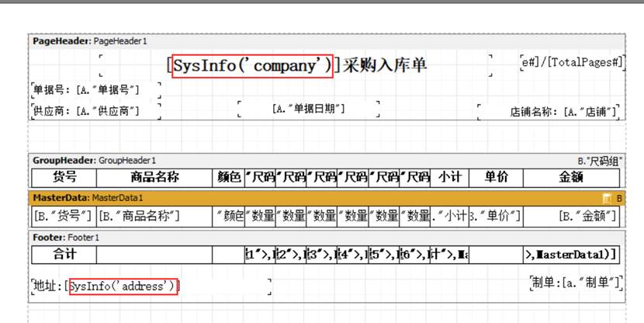Screen dimensions: 644x323
Task: Select the GroupHeader1 band header
Action: pyautogui.click(x=94, y=160)
